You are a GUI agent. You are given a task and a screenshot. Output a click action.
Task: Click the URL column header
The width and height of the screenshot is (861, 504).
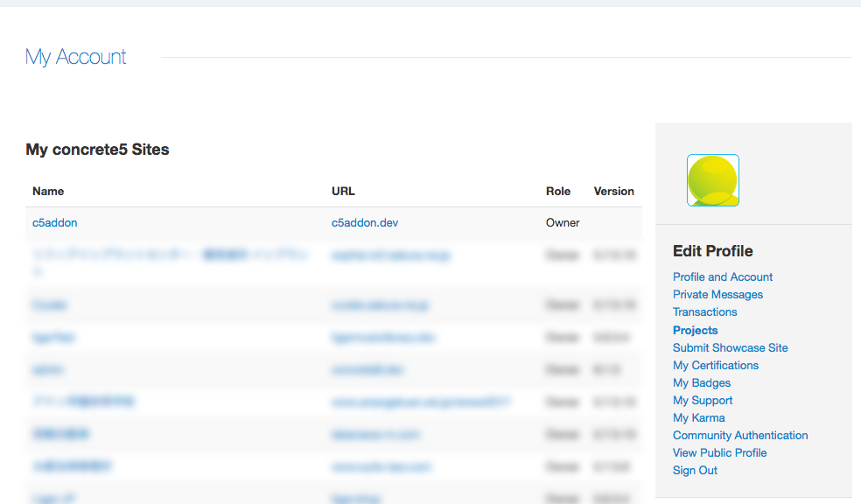click(343, 191)
